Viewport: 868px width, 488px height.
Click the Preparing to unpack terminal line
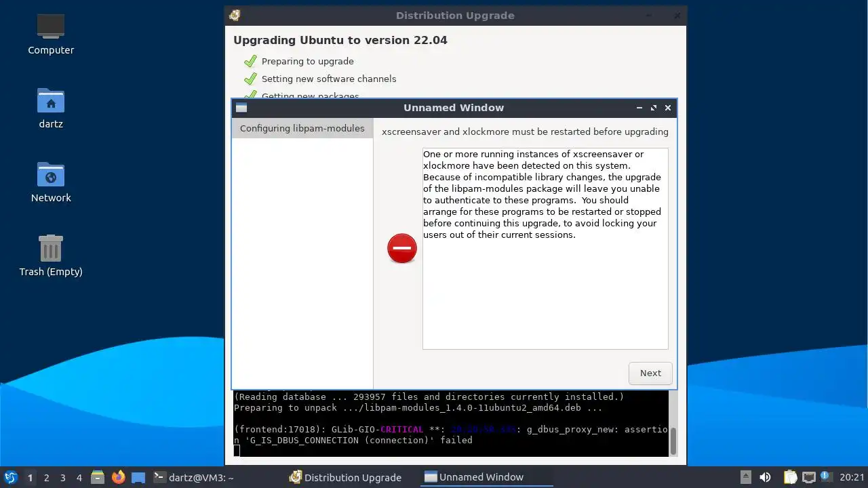point(418,408)
